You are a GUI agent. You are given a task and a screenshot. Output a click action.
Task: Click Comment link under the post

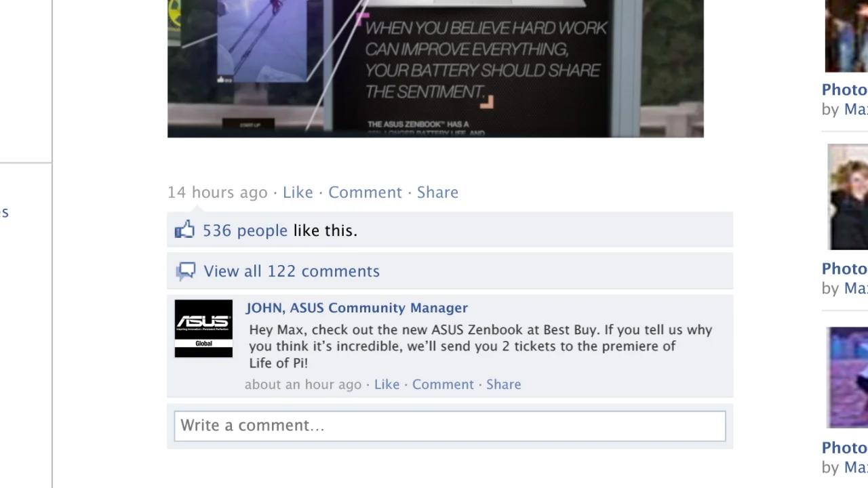click(365, 192)
